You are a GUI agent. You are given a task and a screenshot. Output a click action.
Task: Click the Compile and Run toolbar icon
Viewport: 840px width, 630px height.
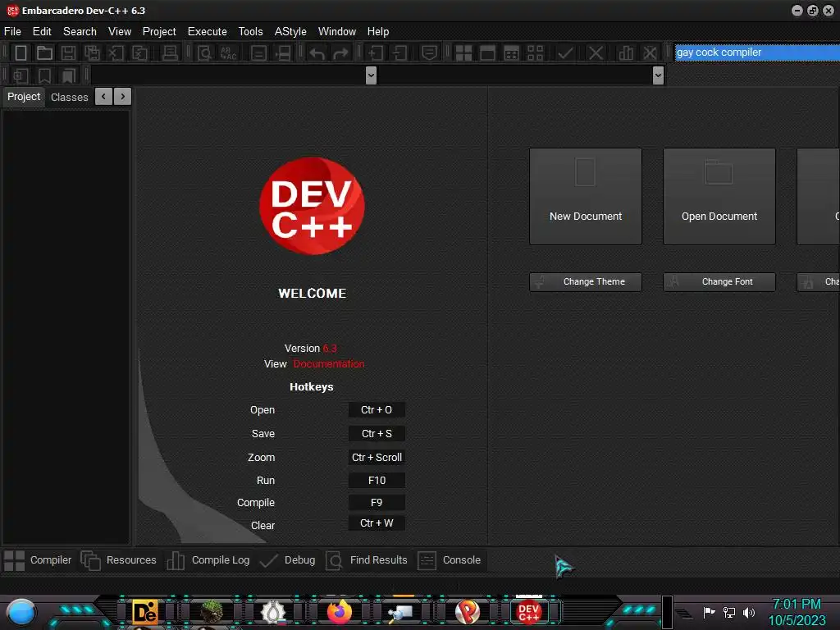coord(512,52)
